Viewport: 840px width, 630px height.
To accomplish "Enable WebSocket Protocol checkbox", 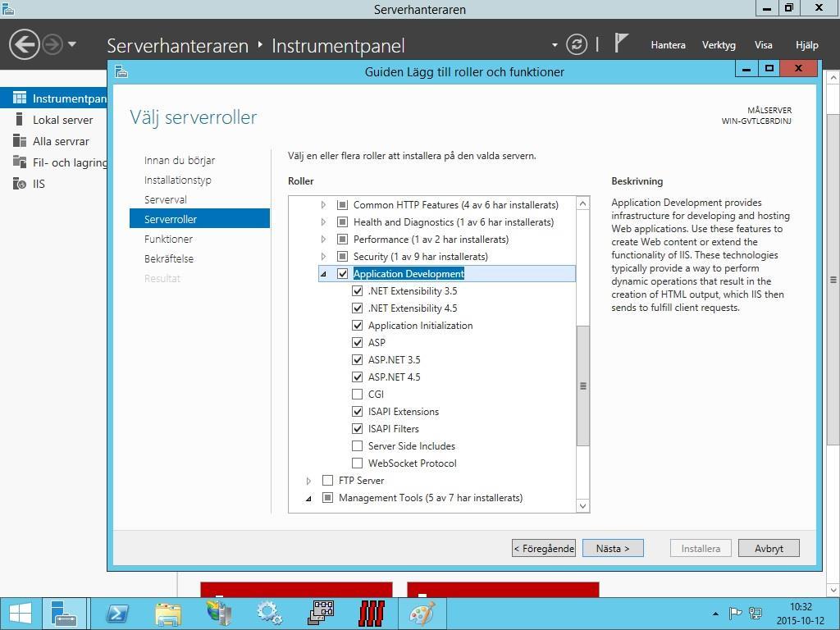I will pos(358,463).
